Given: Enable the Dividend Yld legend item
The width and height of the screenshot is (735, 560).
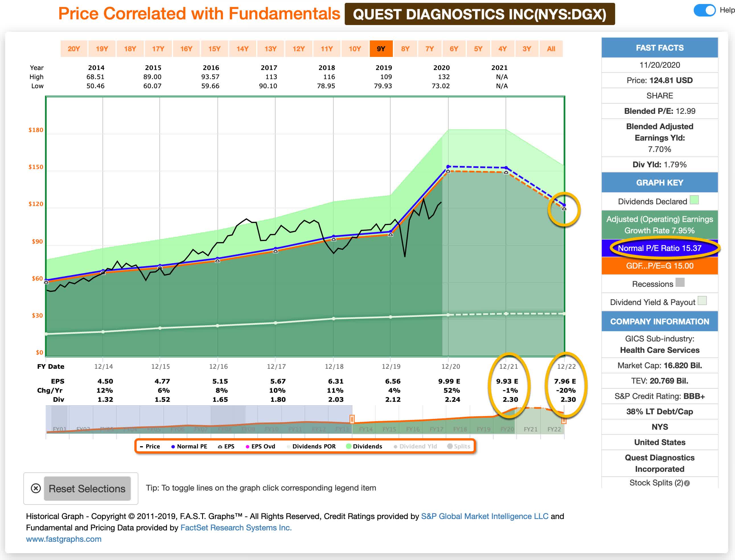Looking at the screenshot, I should click(x=415, y=446).
